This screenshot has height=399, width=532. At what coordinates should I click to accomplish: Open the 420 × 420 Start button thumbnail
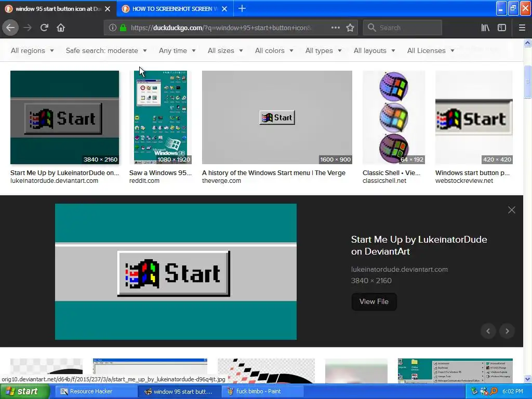coord(474,117)
